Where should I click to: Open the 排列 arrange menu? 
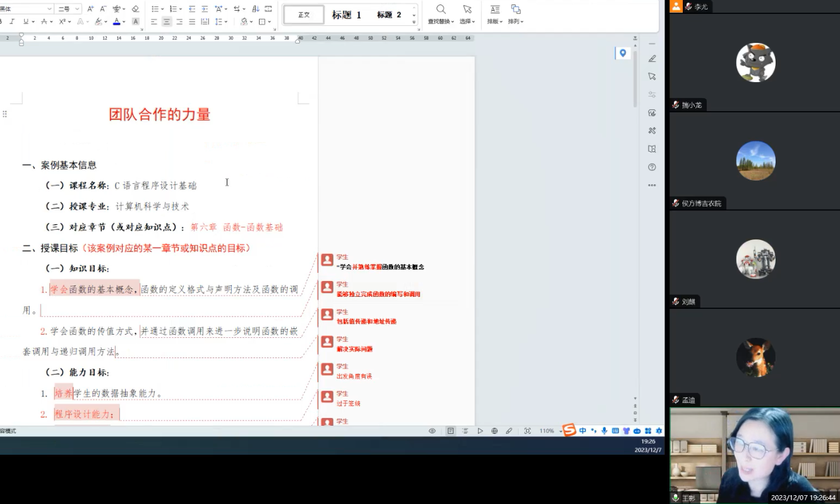(x=515, y=14)
